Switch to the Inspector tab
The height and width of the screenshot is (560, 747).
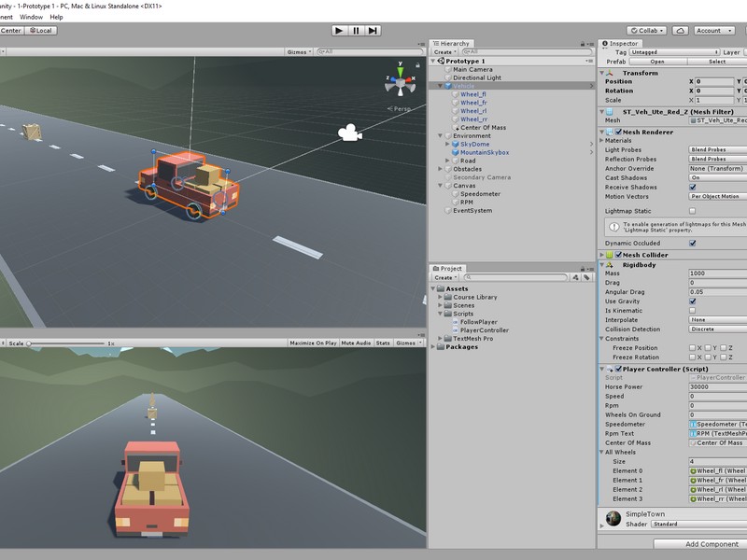pyautogui.click(x=622, y=44)
